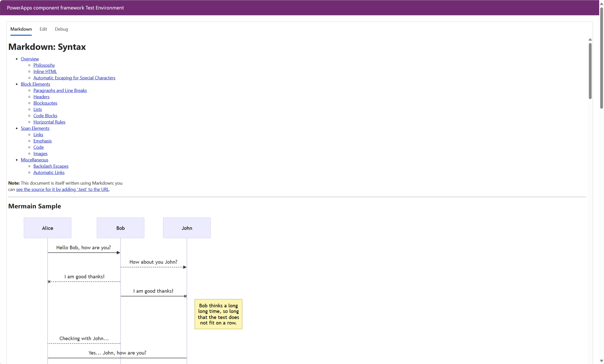Open the Emphasis link
This screenshot has width=604, height=364.
click(x=42, y=141)
